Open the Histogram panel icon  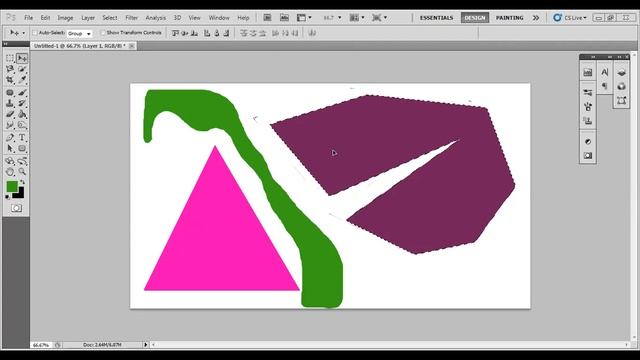588,72
